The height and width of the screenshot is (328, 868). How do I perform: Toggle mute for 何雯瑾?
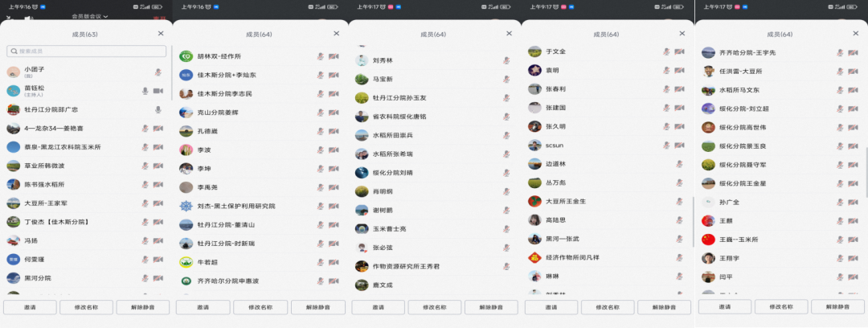click(145, 260)
